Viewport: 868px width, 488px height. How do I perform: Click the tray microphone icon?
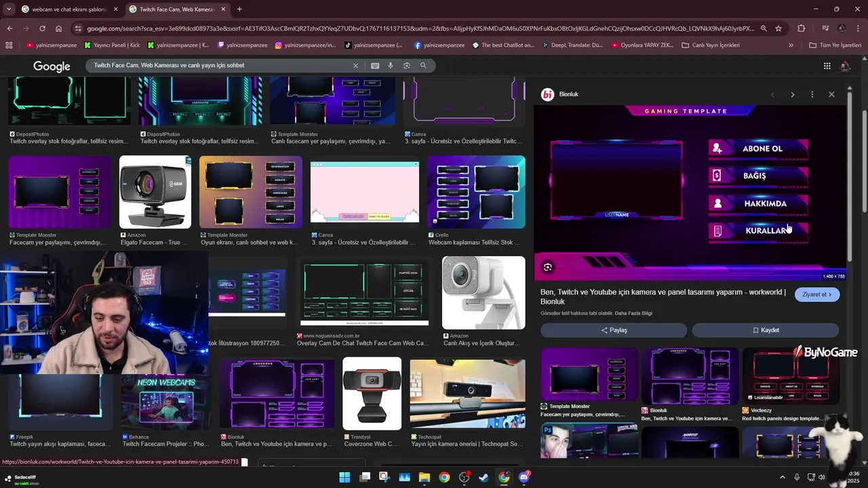click(797, 477)
